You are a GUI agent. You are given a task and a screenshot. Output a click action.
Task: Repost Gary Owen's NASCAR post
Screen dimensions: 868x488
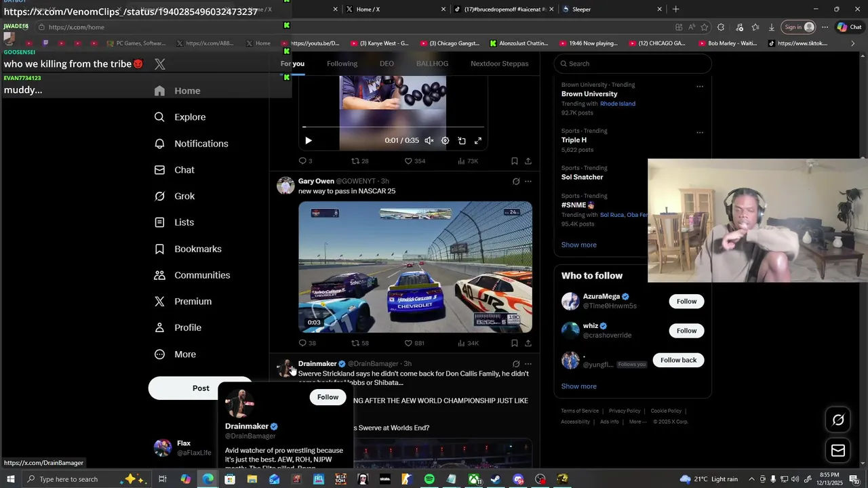tap(359, 344)
